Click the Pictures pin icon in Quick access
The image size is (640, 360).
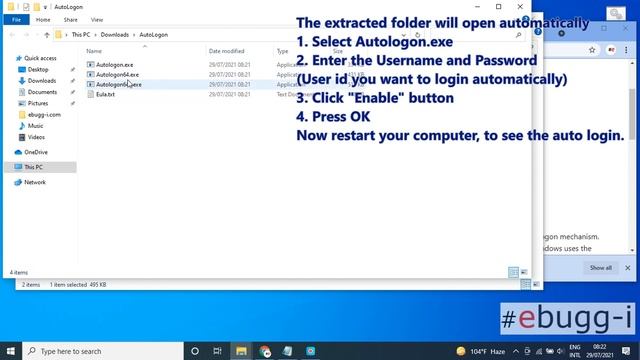click(73, 104)
